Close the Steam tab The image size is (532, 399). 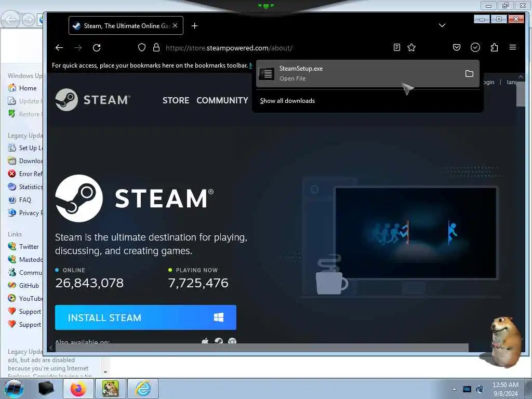[x=175, y=25]
